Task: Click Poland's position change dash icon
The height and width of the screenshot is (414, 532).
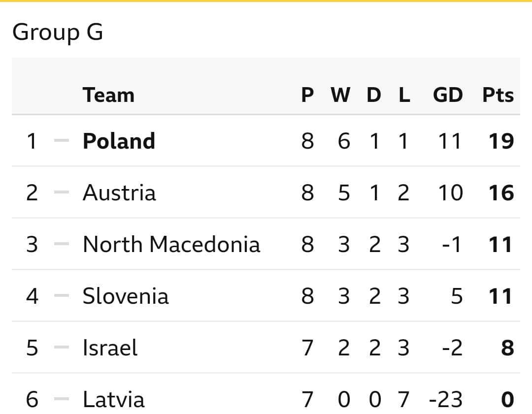Action: (x=62, y=140)
